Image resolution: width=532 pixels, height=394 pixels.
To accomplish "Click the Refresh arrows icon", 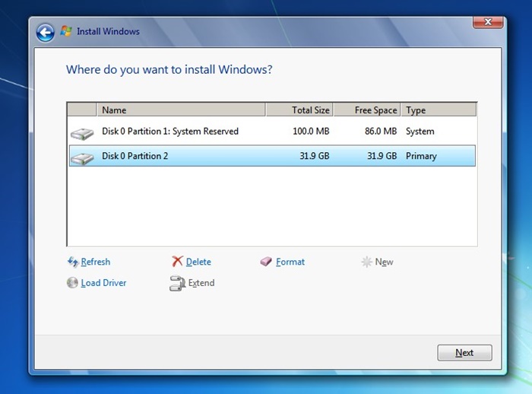I will click(x=73, y=262).
